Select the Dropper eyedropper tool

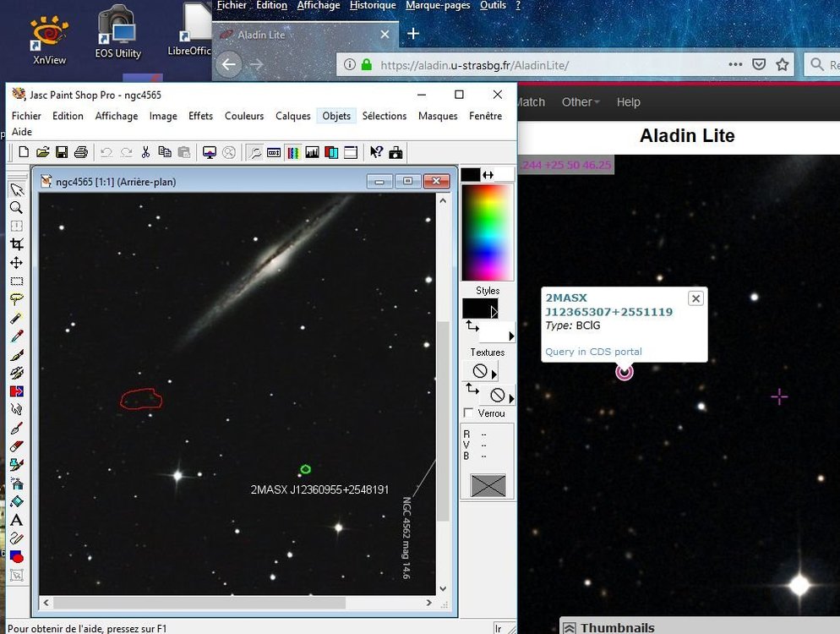click(17, 336)
